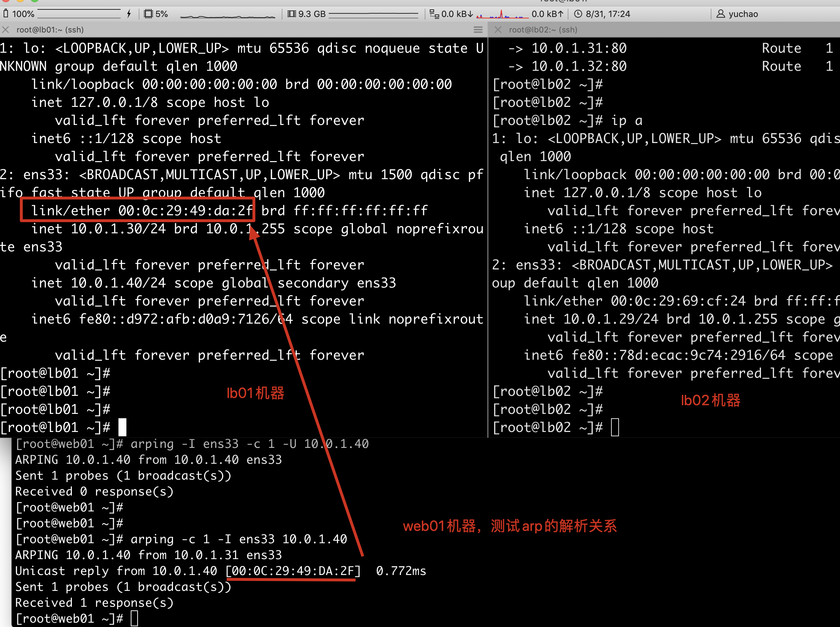Click 'Received 0 response(s)' on web01
The image size is (840, 627).
point(95,492)
